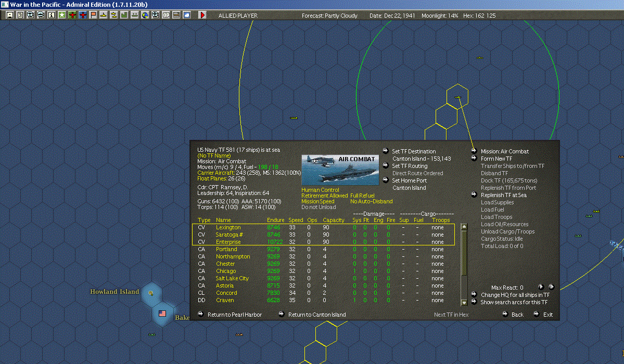624x364 pixels.
Task: Click the Disband TF option
Action: pos(494,174)
